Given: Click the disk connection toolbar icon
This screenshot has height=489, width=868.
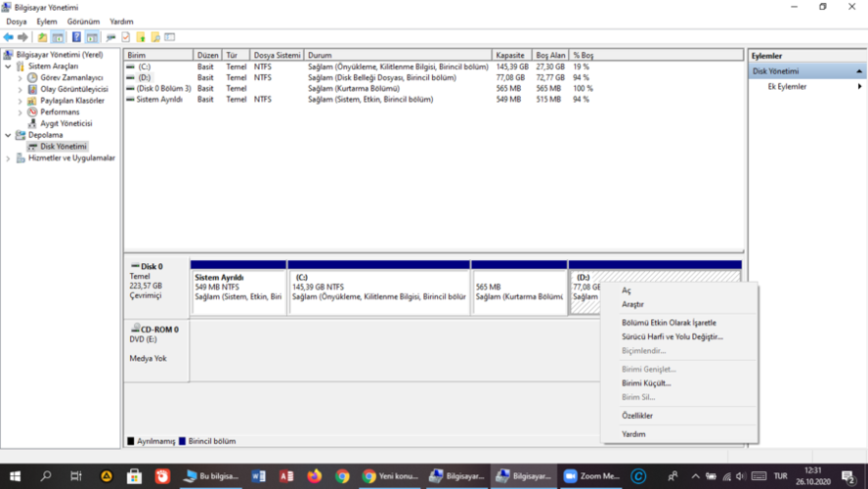Looking at the screenshot, I should point(110,37).
